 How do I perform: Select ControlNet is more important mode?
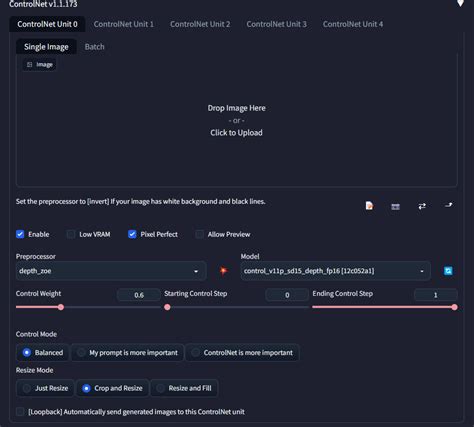pos(242,352)
